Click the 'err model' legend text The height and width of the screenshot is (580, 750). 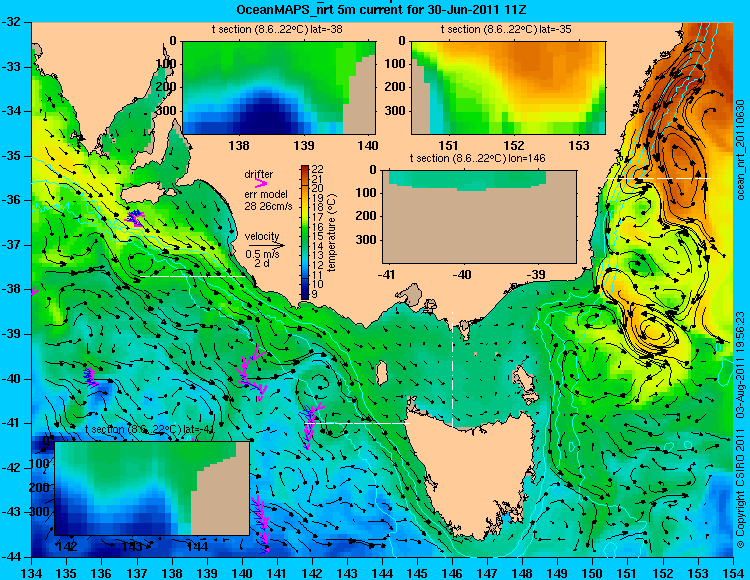[x=266, y=195]
